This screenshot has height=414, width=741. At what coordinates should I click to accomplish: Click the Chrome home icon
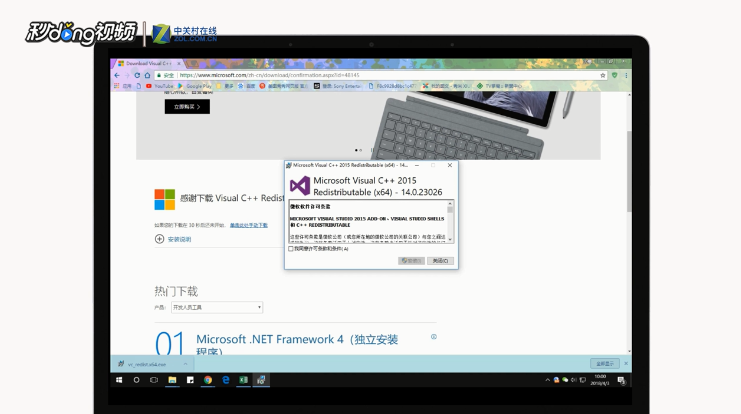point(147,75)
